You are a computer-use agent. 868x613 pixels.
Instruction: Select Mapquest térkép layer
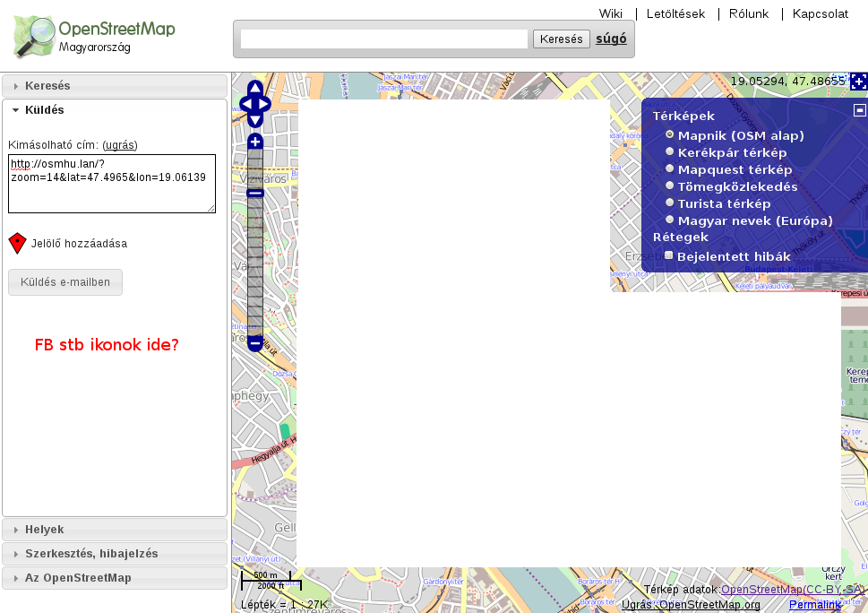point(670,168)
